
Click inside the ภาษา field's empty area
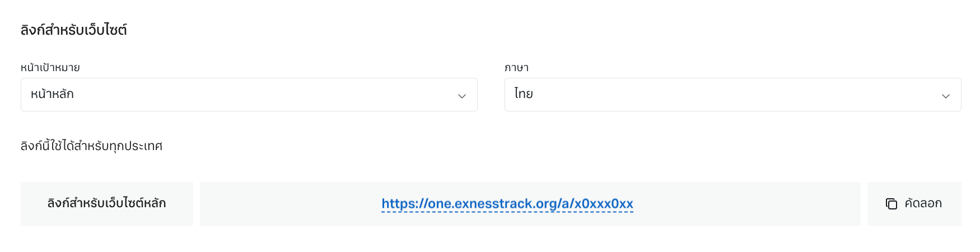click(736, 95)
